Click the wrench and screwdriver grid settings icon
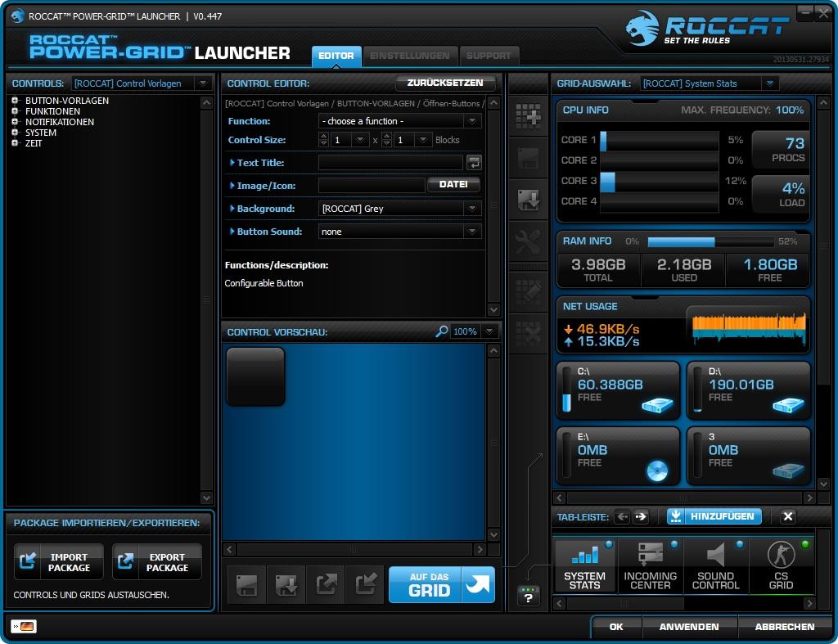 (x=529, y=241)
